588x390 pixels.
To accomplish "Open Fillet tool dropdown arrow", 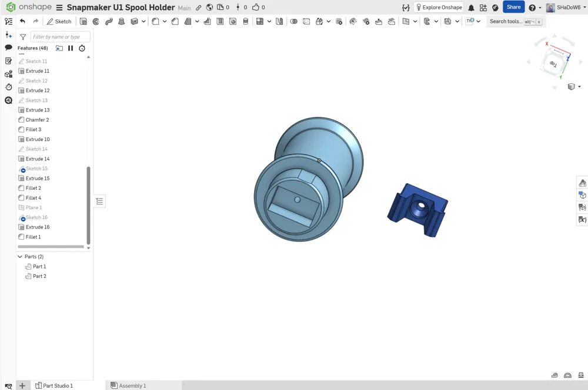I will click(164, 21).
